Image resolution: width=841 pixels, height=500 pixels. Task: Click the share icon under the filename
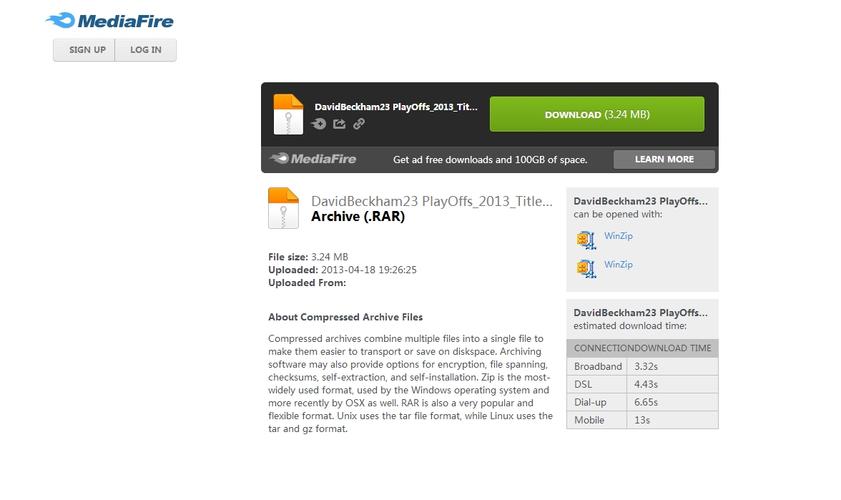point(339,124)
